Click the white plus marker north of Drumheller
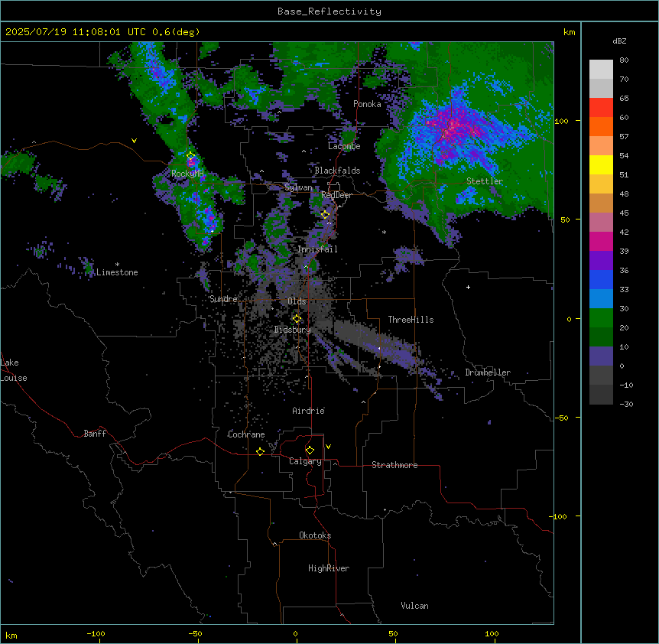This screenshot has height=644, width=659. (x=468, y=287)
